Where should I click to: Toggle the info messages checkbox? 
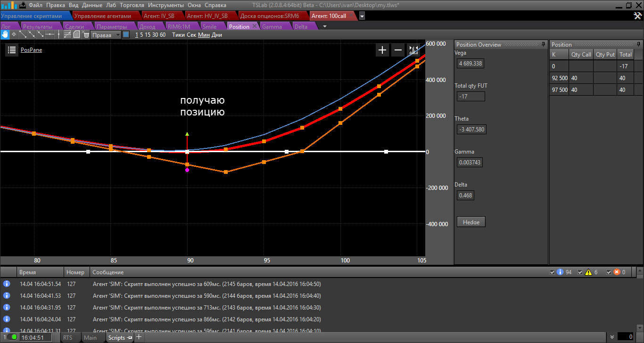coord(553,272)
